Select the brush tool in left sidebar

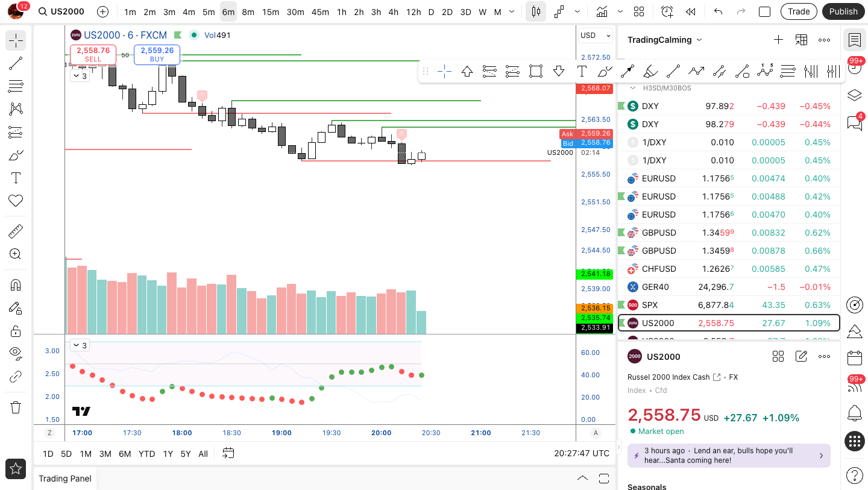16,155
